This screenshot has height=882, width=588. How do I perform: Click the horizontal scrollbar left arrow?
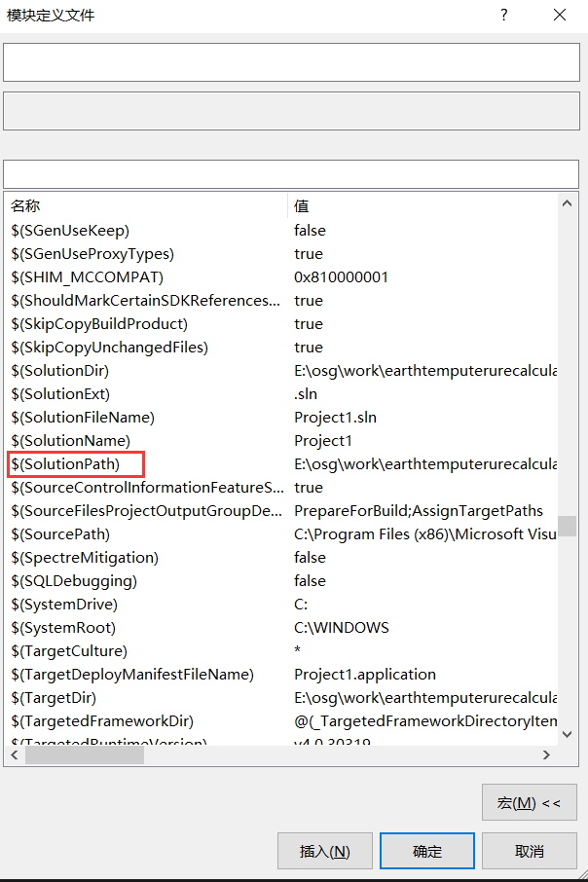click(12, 753)
